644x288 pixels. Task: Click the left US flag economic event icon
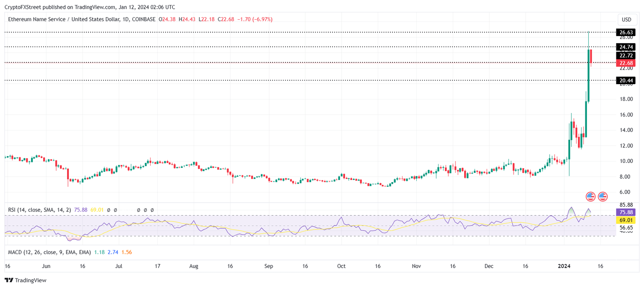click(x=591, y=196)
